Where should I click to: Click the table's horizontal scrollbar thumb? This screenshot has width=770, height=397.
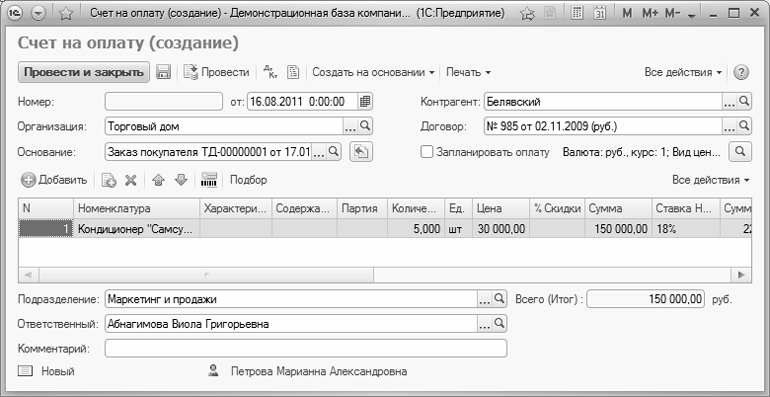pyautogui.click(x=206, y=275)
